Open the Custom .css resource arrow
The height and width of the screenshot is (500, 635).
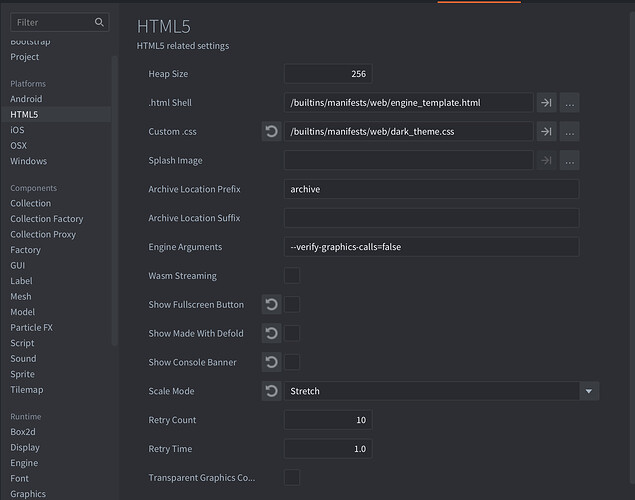click(546, 131)
